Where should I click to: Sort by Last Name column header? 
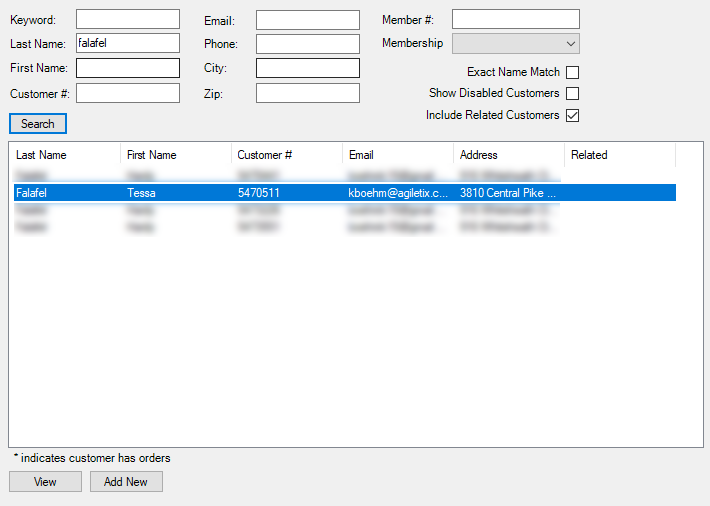64,155
